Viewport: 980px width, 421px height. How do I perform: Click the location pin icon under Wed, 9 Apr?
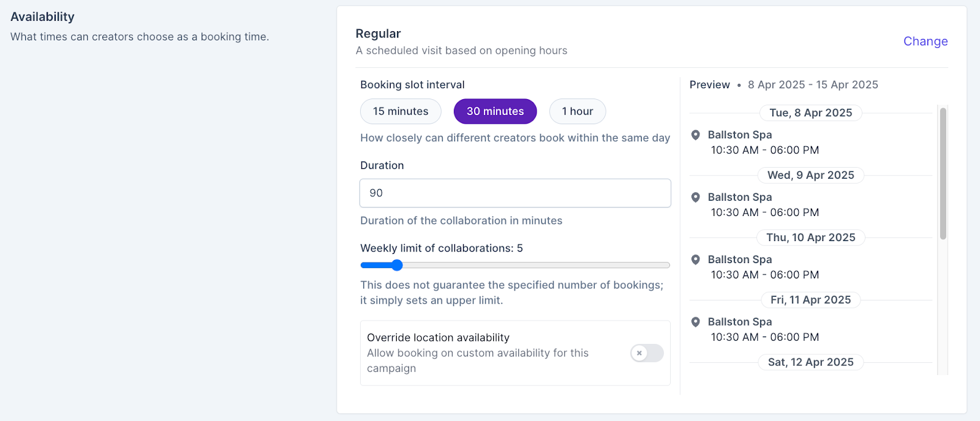click(695, 197)
